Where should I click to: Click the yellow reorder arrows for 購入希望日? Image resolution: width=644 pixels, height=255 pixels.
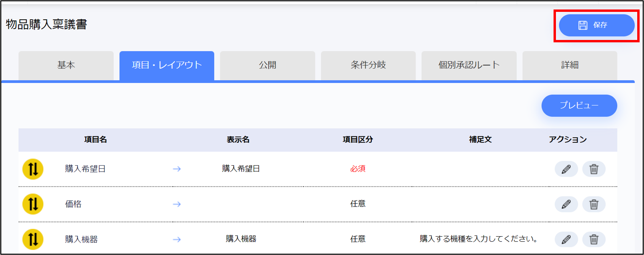tap(33, 169)
